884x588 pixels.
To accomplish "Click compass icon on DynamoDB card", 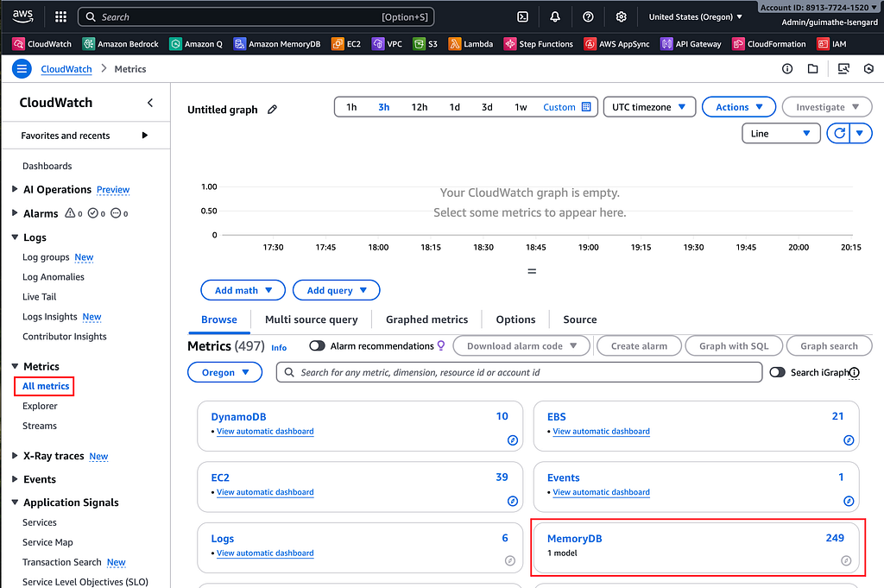I will click(513, 440).
